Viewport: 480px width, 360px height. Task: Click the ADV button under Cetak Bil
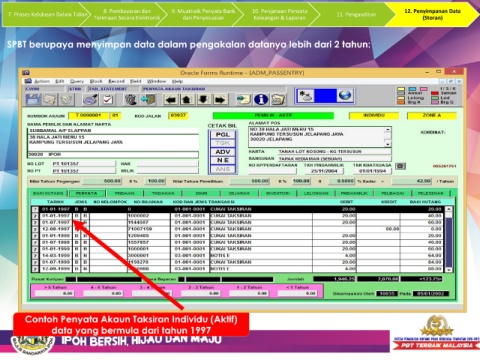(223, 152)
